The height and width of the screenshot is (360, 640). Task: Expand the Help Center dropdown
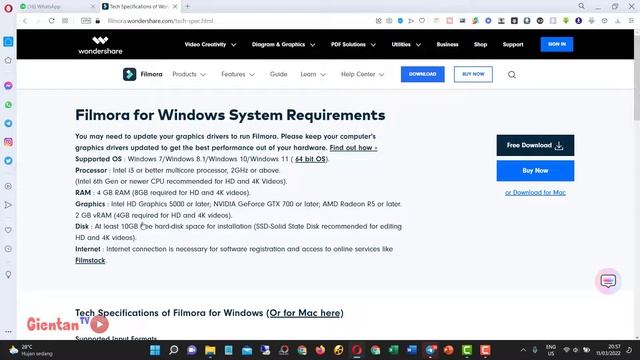(362, 74)
